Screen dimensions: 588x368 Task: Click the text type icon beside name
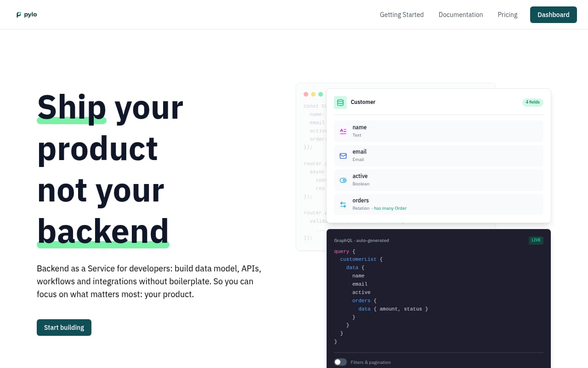[x=343, y=131]
